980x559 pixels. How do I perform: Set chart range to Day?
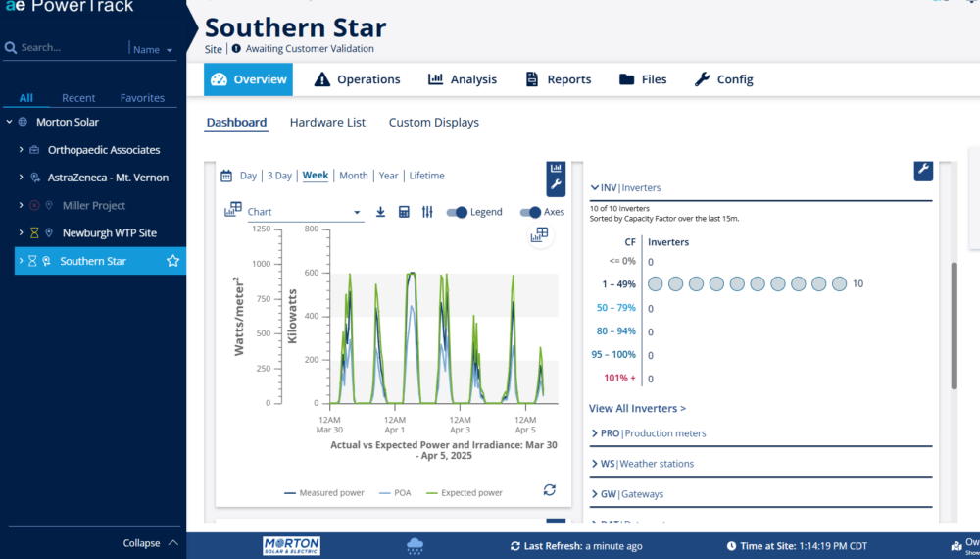(248, 176)
